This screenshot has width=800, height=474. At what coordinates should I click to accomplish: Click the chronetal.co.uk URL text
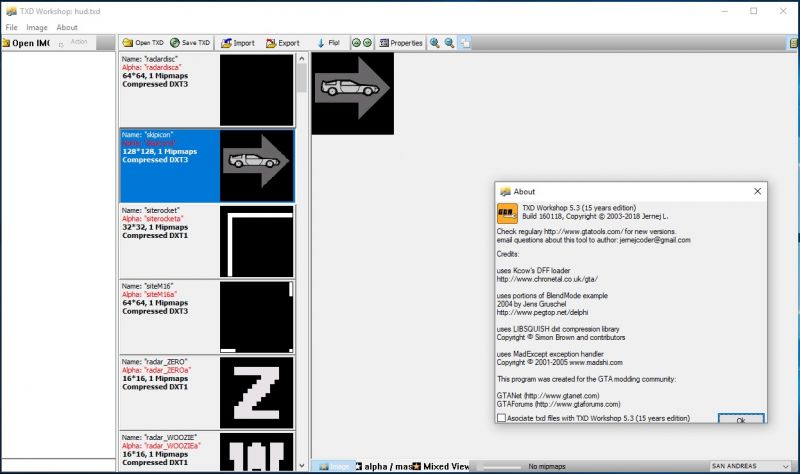[x=547, y=279]
